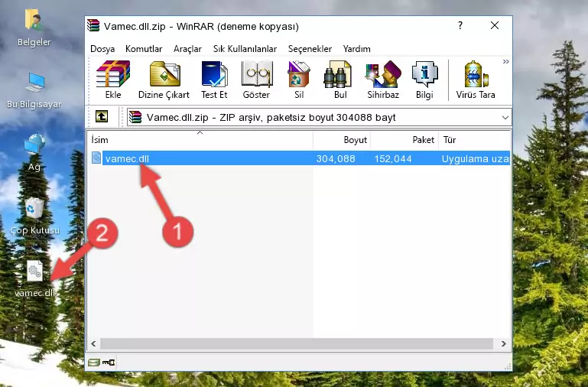This screenshot has height=387, width=588.
Task: Click the question mark help button
Action: coord(460,25)
